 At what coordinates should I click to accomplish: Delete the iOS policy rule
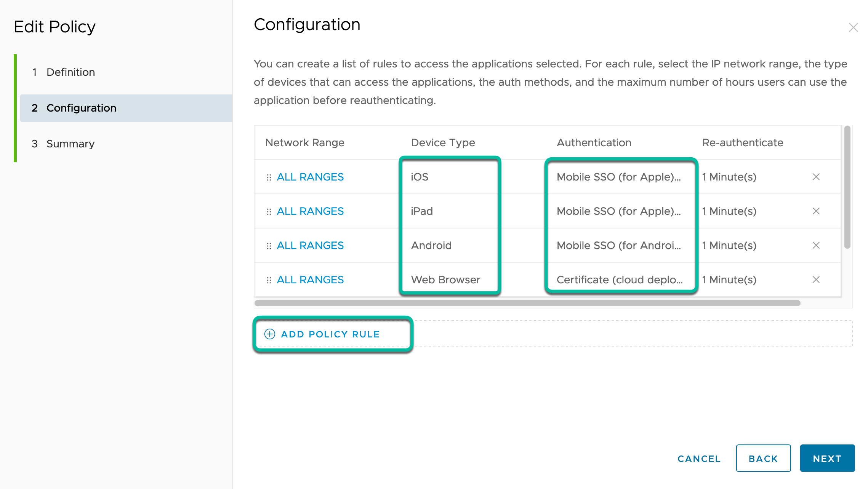pyautogui.click(x=817, y=177)
